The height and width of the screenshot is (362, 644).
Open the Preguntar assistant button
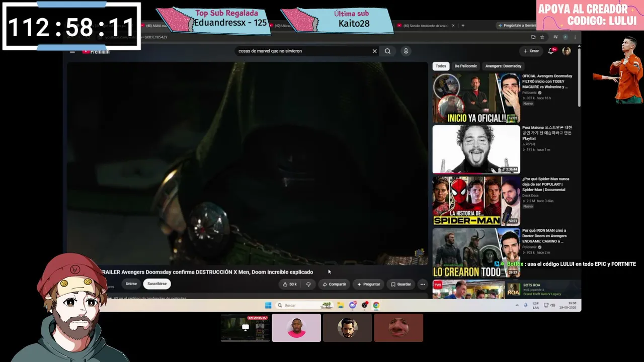(x=369, y=284)
